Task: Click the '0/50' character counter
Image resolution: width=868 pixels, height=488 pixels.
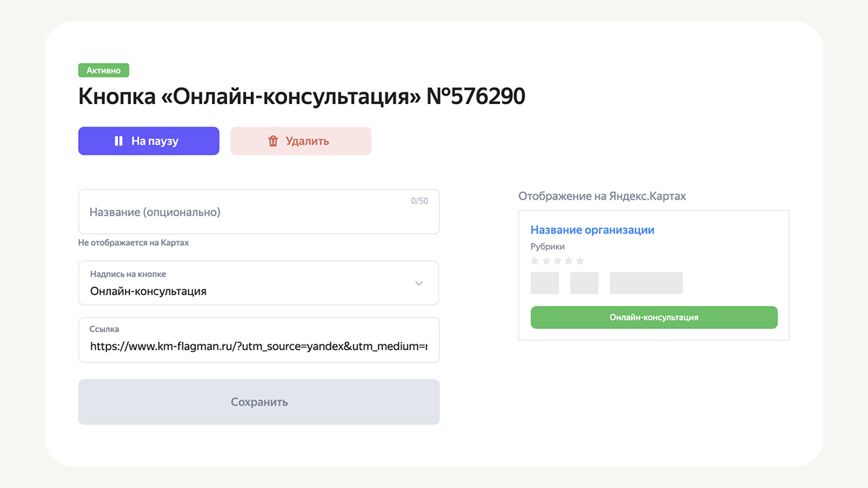Action: pyautogui.click(x=420, y=201)
